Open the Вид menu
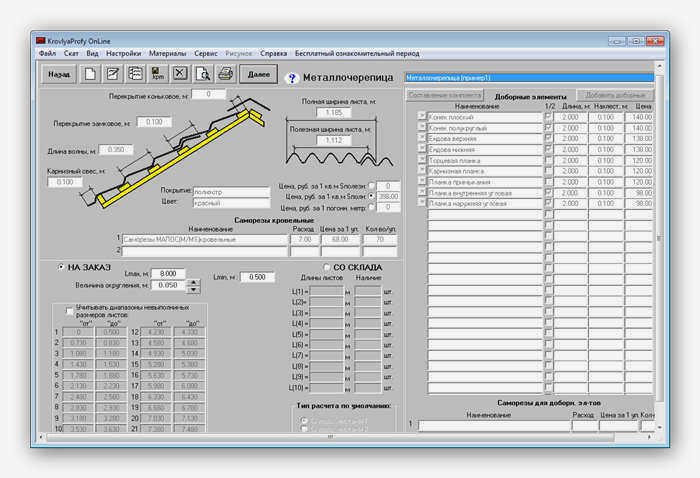 coord(92,53)
